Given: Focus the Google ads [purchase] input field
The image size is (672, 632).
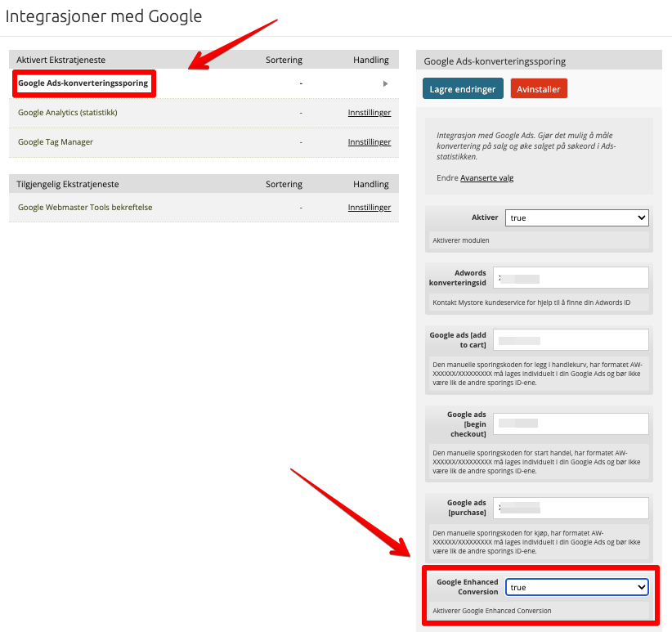Looking at the screenshot, I should (571, 509).
